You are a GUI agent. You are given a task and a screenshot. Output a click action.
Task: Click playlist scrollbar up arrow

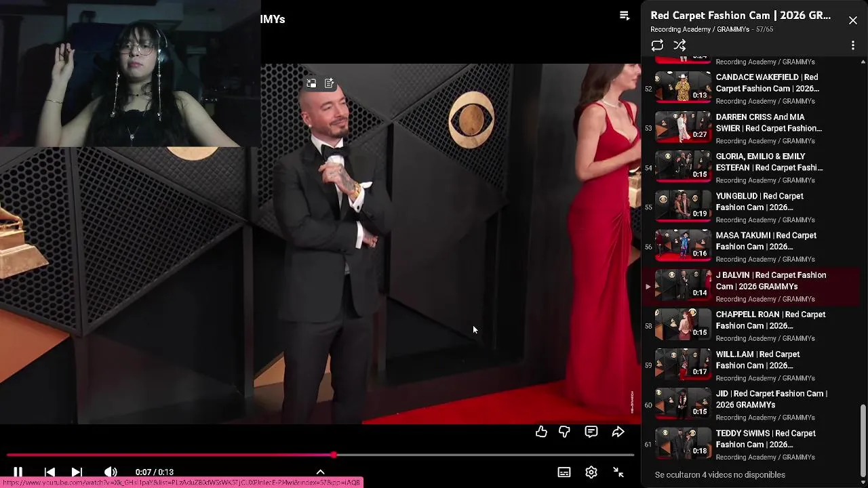tap(863, 62)
